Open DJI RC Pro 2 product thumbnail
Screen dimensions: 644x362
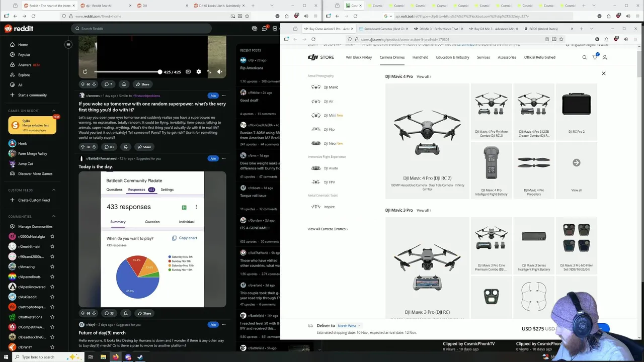point(577,113)
